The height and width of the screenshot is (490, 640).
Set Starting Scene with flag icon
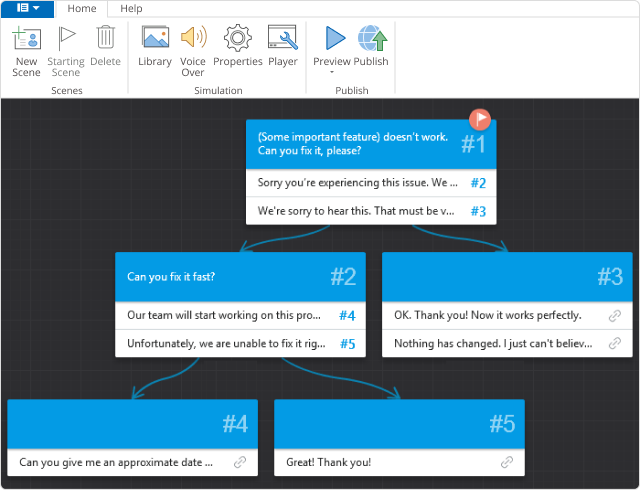coord(66,38)
